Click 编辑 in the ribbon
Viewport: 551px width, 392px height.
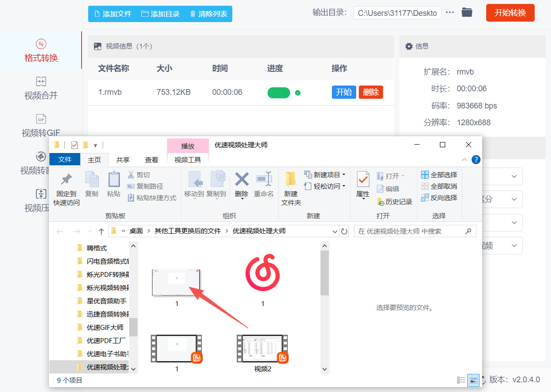tap(388, 189)
